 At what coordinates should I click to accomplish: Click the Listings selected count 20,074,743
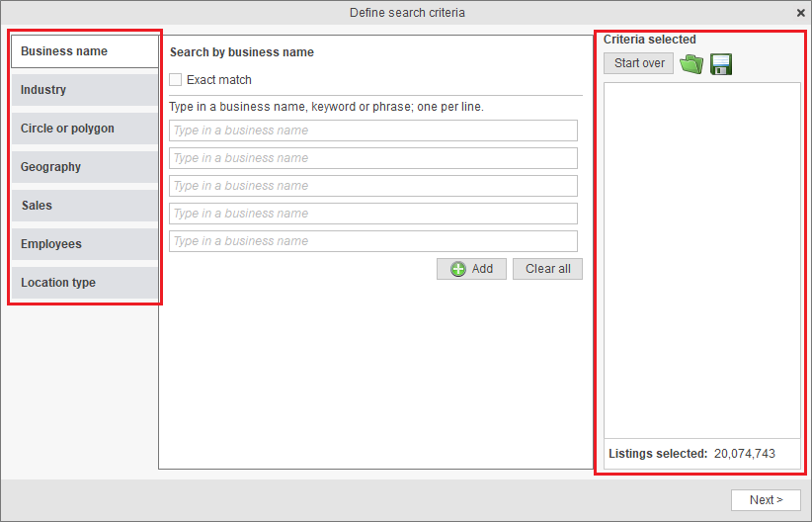tap(744, 454)
